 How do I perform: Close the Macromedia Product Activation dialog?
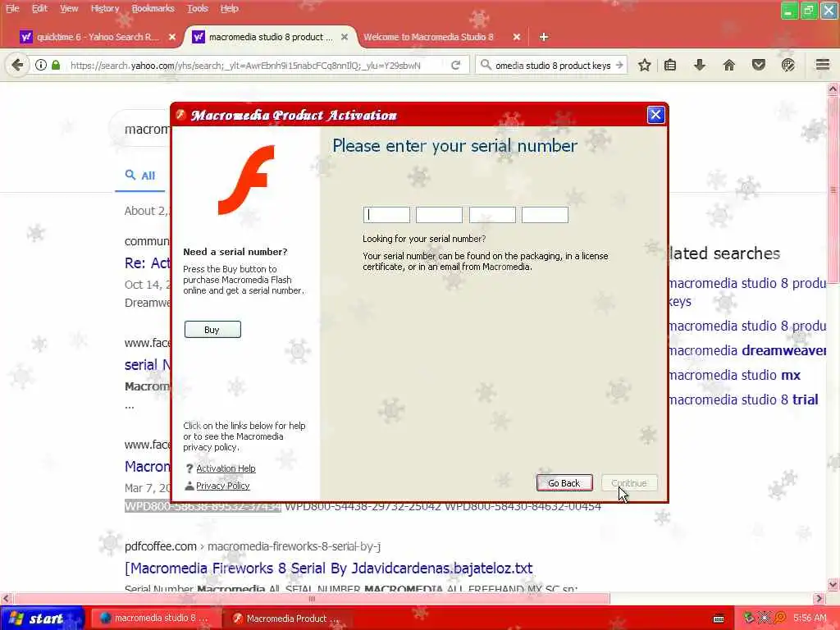click(655, 115)
